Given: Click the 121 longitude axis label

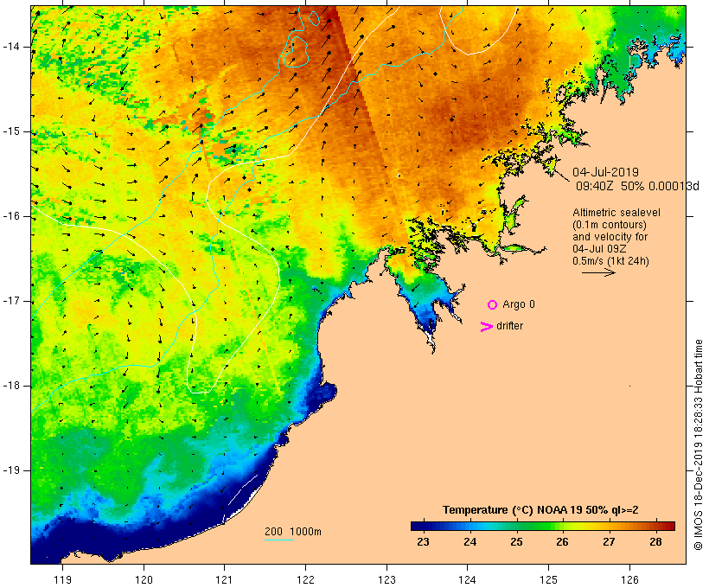Looking at the screenshot, I should (x=224, y=579).
